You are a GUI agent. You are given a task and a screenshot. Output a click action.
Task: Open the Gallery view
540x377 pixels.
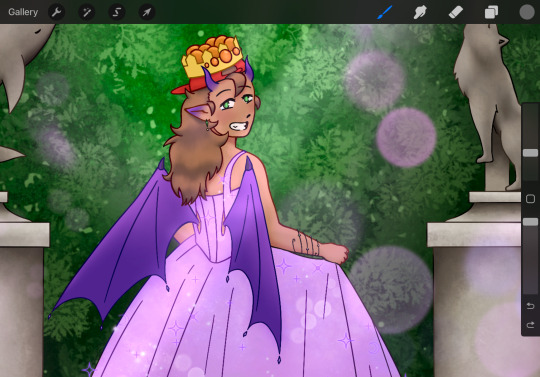tap(23, 12)
